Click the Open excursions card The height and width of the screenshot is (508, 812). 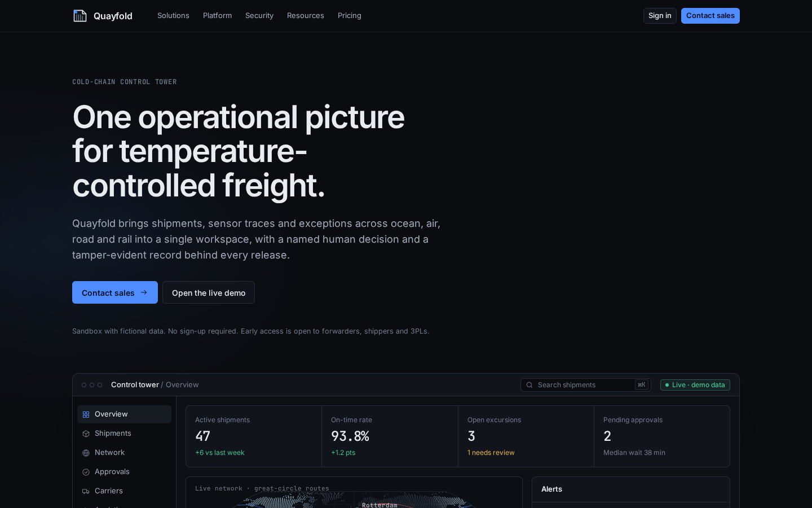tap(526, 436)
